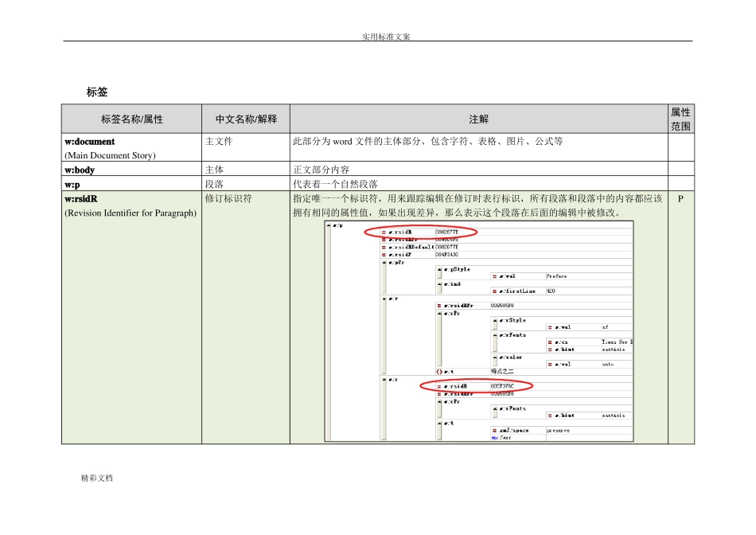Collapse the w:pPr node arrow
This screenshot has width=756, height=535.
[384, 263]
